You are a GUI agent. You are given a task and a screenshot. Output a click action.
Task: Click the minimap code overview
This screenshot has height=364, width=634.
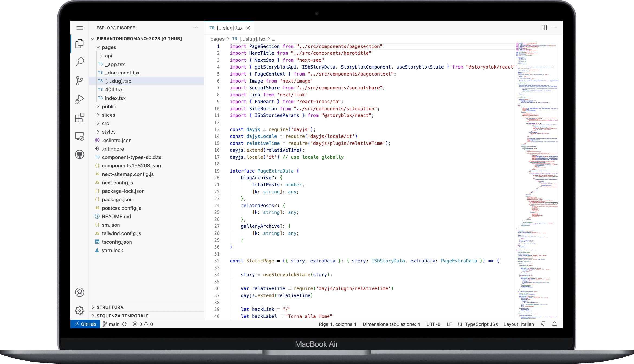point(536,162)
